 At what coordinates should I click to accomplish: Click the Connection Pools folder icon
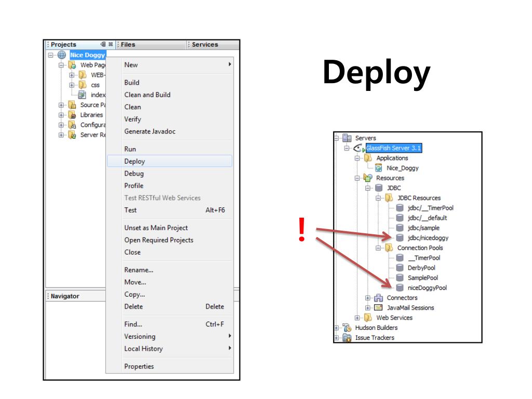389,248
